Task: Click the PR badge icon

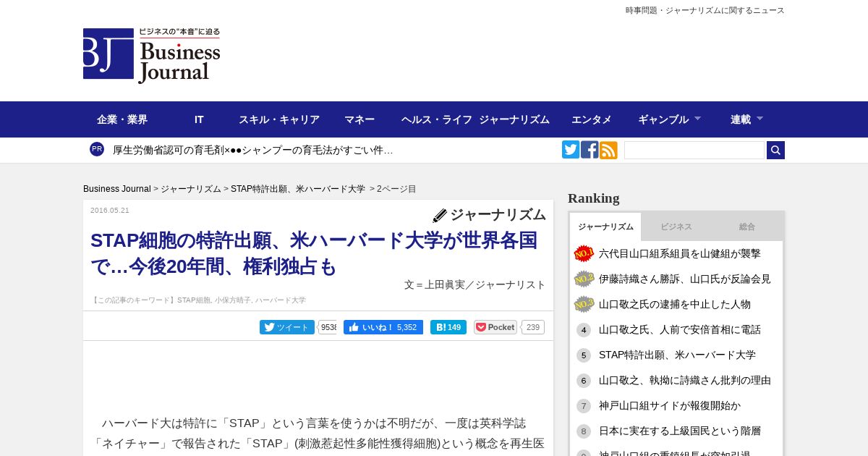Action: (x=97, y=149)
